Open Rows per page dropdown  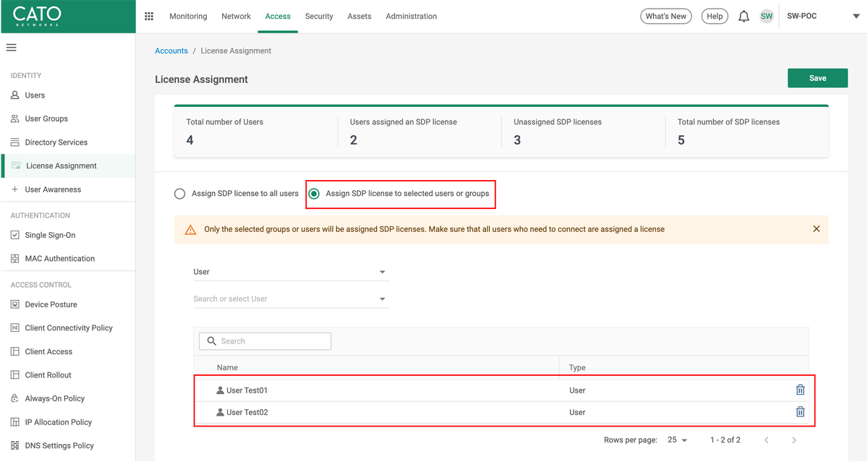[x=678, y=440]
